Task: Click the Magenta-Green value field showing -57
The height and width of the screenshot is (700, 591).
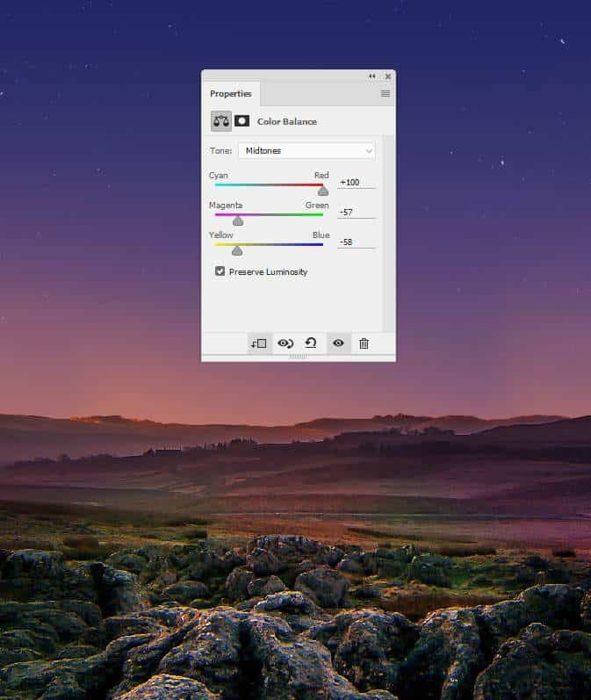Action: [x=357, y=212]
